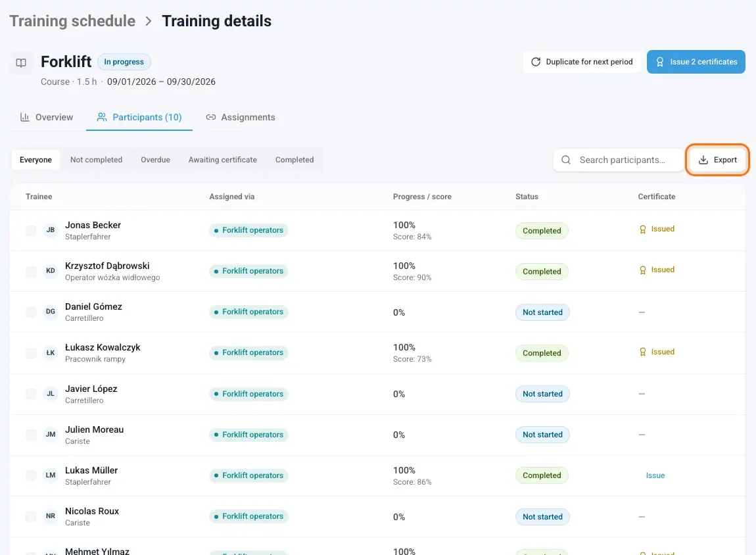
Task: Tick the checkbox for Javier López
Action: click(31, 393)
